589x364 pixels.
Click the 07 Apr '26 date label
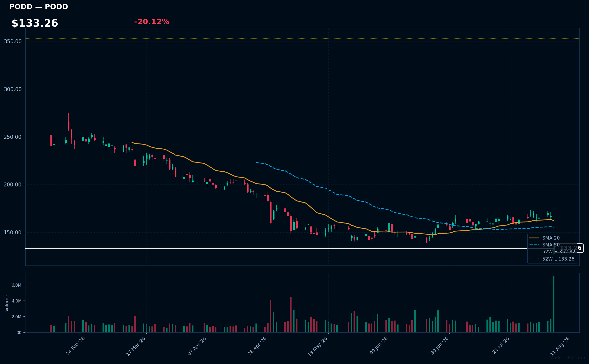click(197, 346)
